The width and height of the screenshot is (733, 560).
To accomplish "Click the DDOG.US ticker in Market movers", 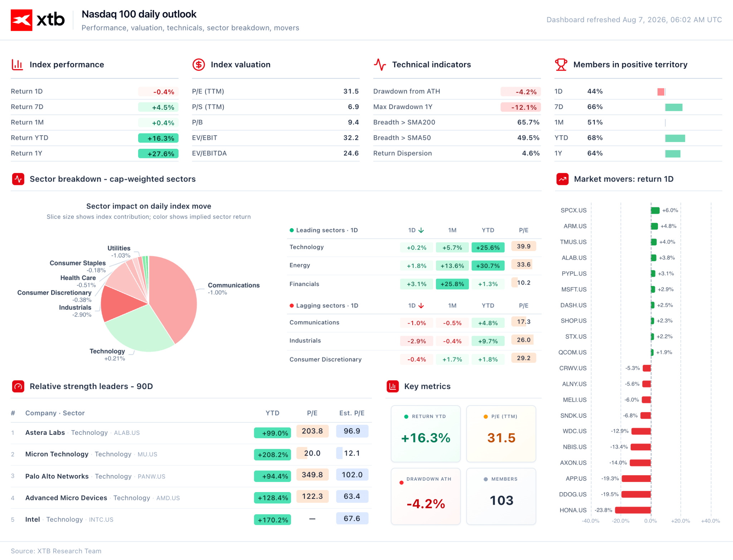I will (x=573, y=495).
